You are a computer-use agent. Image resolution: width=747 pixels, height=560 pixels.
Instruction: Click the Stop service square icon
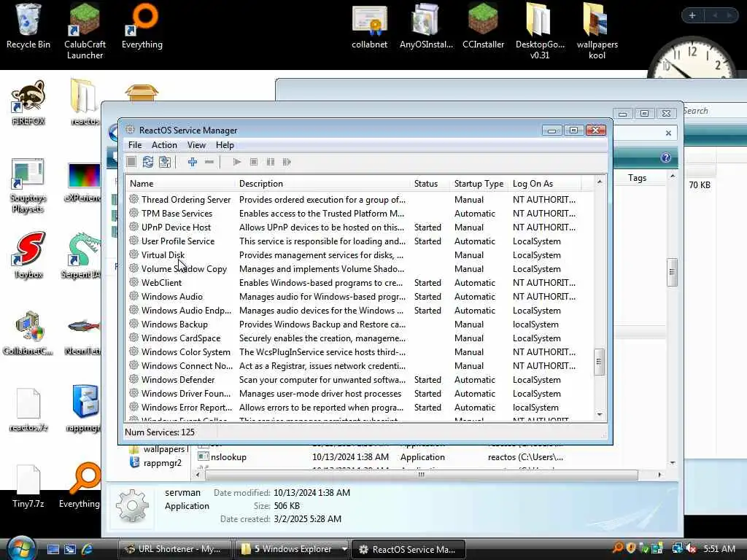click(254, 162)
